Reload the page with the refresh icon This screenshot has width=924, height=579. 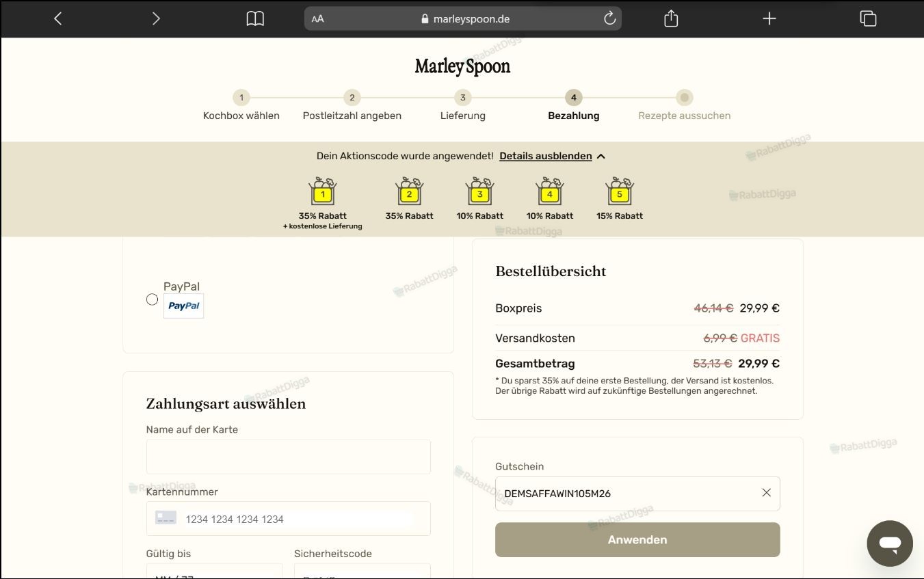tap(609, 18)
